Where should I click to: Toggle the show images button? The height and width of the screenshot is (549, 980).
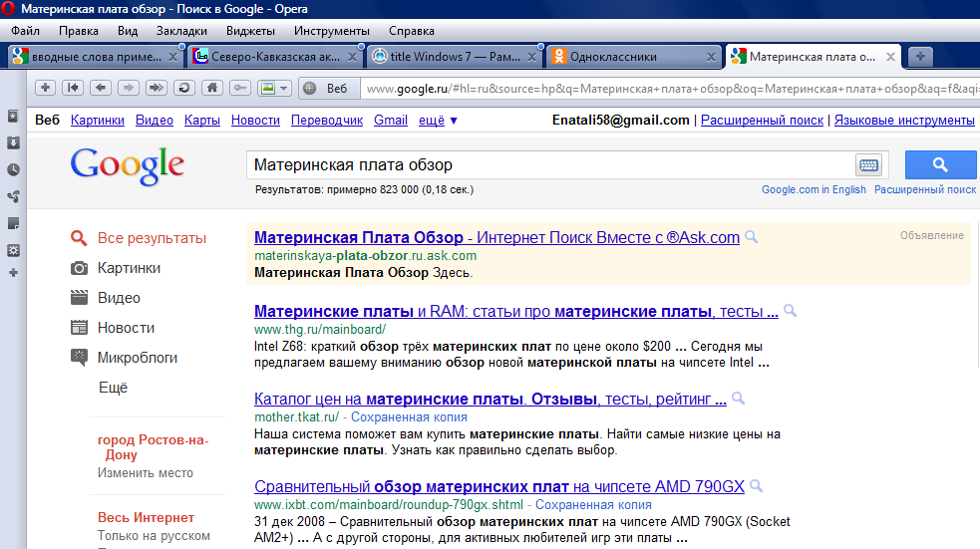tap(267, 88)
